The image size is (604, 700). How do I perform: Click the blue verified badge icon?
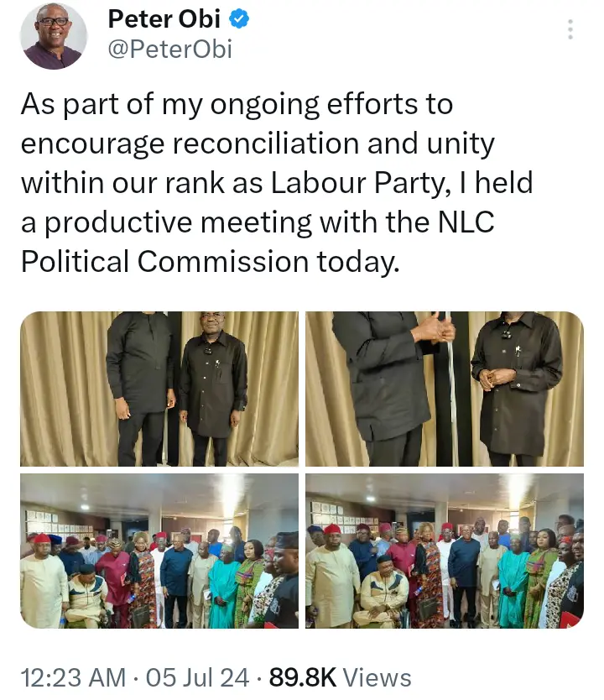(239, 18)
